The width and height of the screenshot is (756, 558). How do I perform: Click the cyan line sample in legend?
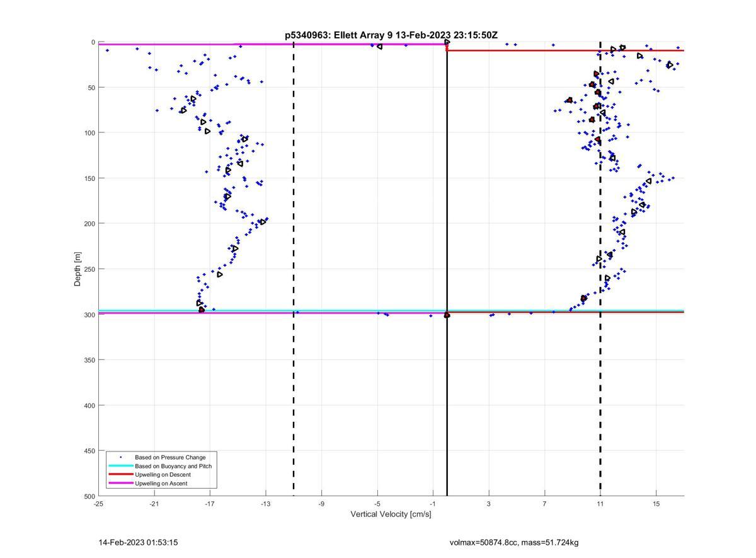coord(120,466)
